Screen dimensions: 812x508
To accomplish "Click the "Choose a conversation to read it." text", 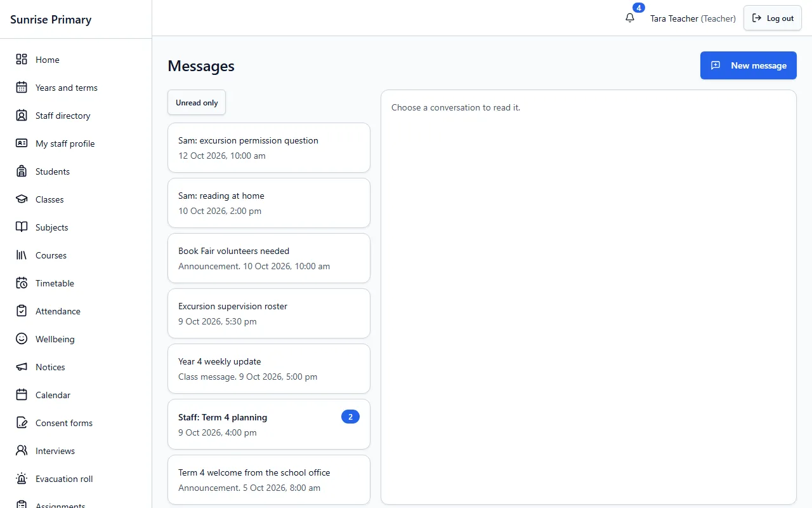I will [x=455, y=107].
